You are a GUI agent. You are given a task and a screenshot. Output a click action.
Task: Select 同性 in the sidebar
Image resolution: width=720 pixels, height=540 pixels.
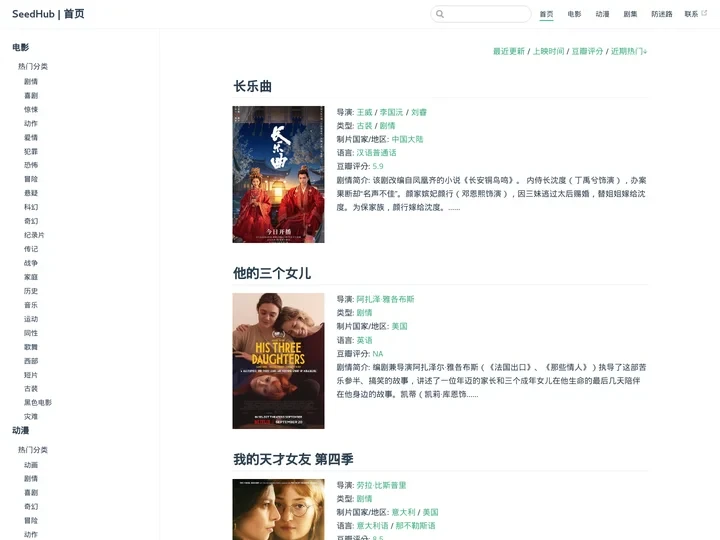click(31, 333)
